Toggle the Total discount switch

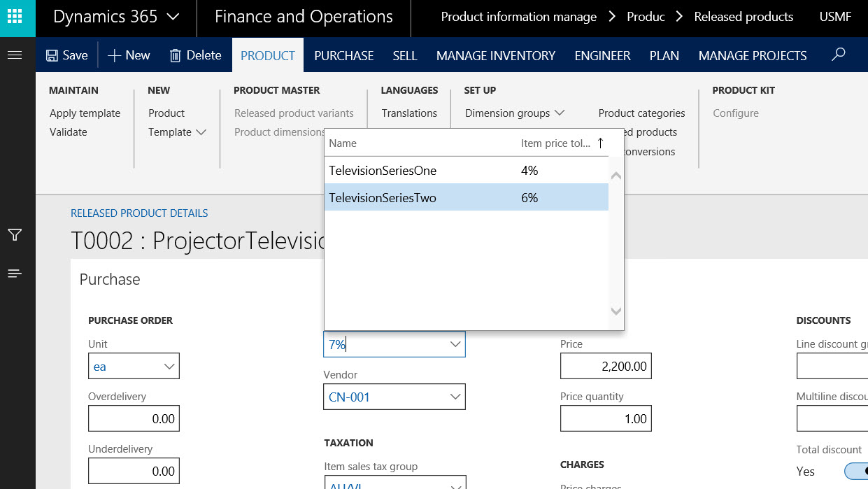pos(857,471)
